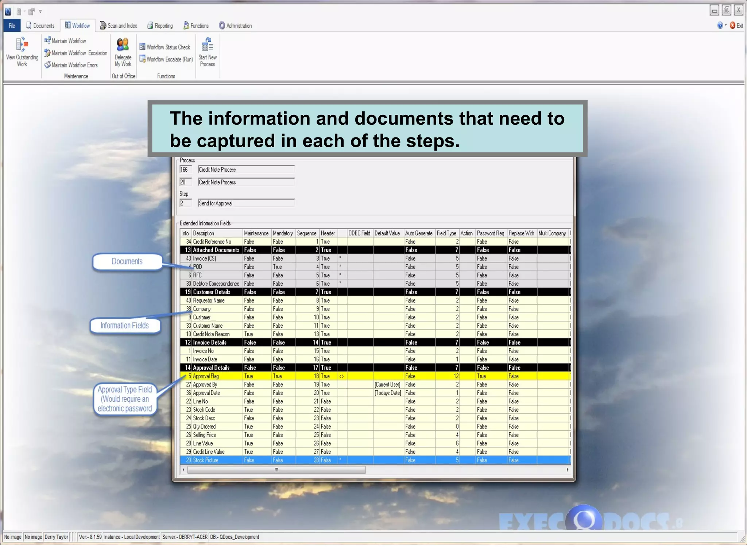Viewport: 747px width, 560px height.
Task: Open Maintain Workflow Escalation
Action: tap(76, 53)
